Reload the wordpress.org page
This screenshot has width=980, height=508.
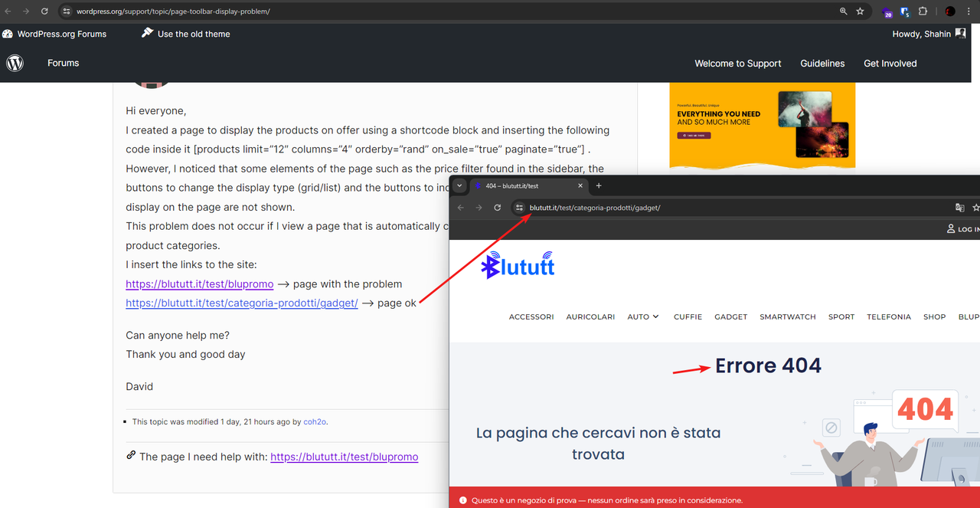[x=44, y=11]
